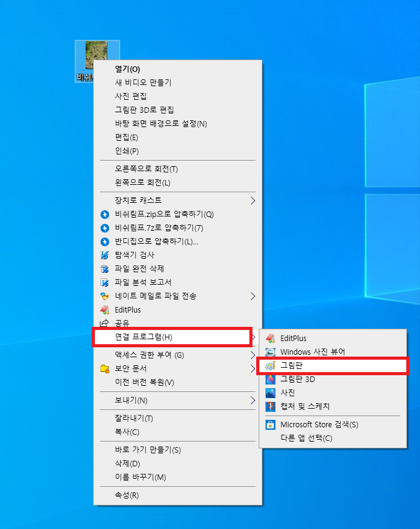Image resolution: width=420 pixels, height=529 pixels.
Task: Open 장치로 캐스트 entry
Action: [177, 200]
